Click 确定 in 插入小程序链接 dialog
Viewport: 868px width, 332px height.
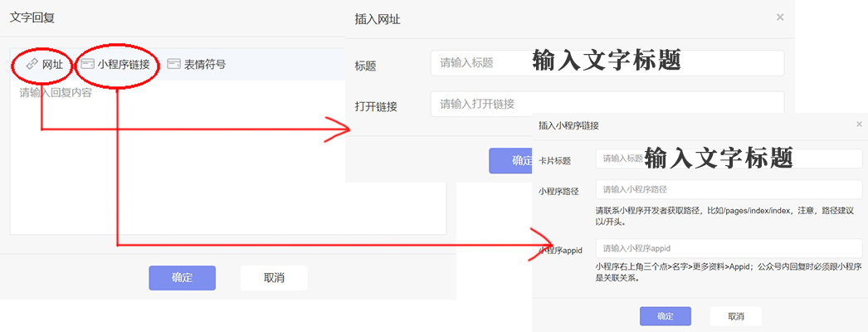coord(666,316)
